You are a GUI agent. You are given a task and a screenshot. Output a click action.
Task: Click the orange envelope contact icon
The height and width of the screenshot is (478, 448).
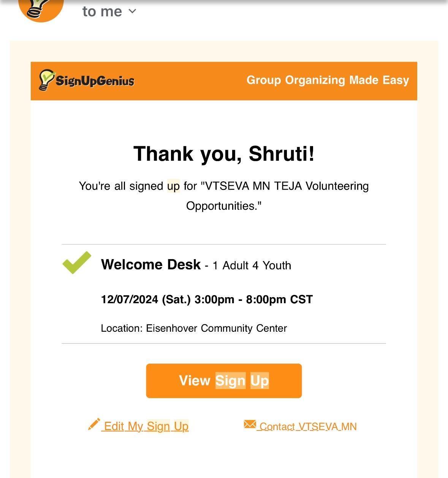[250, 424]
